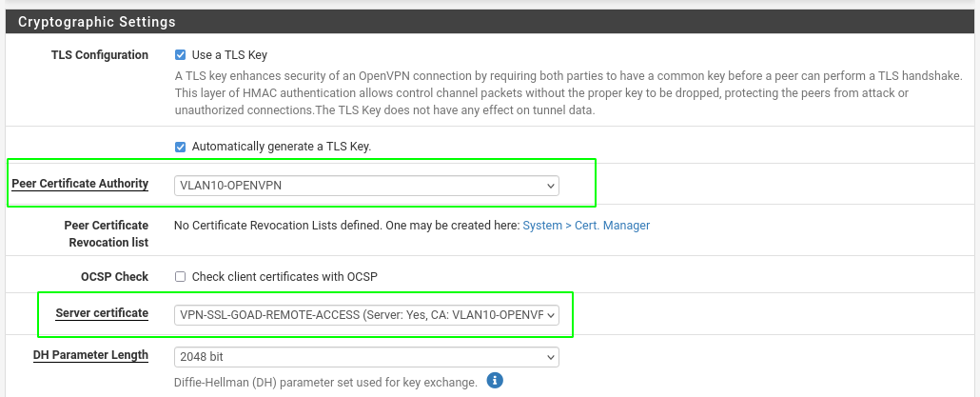Expand the Server certificate dropdown

click(x=366, y=315)
